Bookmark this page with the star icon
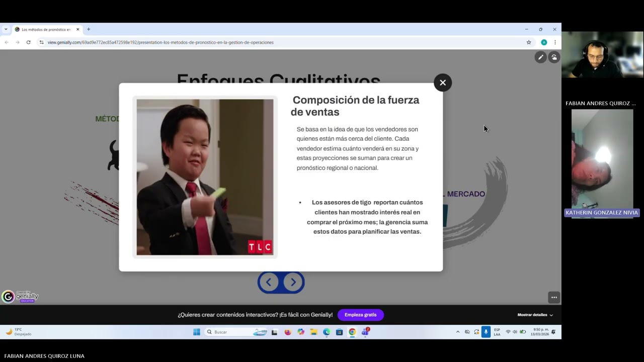Screen dimensions: 644x362 529,42
